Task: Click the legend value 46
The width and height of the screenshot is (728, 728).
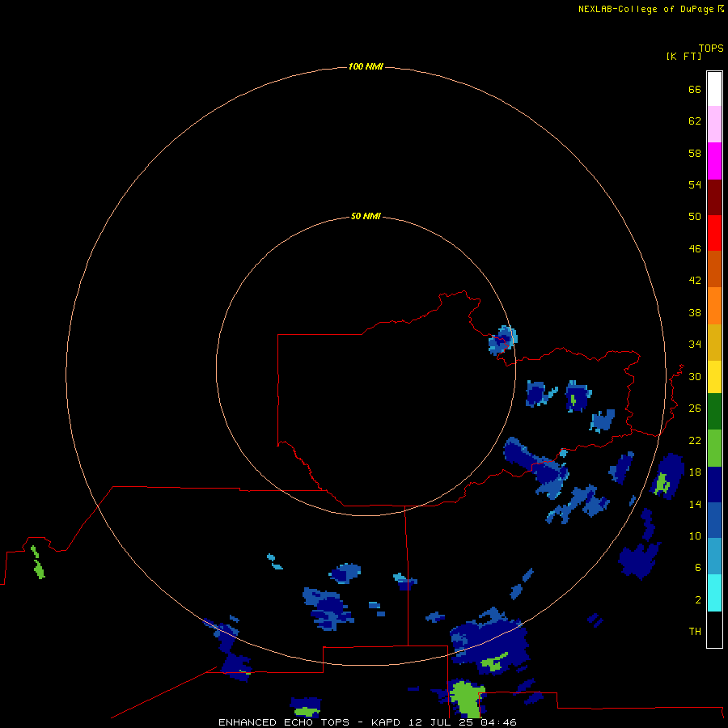Action: coord(695,249)
